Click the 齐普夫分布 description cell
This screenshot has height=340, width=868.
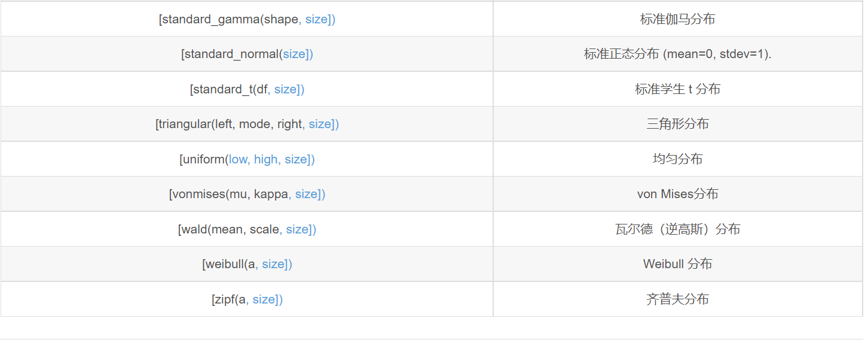pyautogui.click(x=677, y=299)
